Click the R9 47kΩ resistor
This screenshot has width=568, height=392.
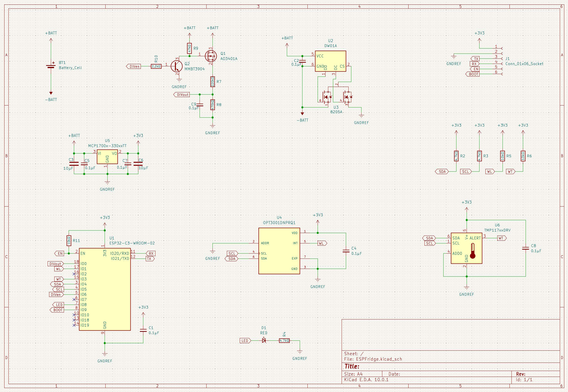[x=189, y=49]
